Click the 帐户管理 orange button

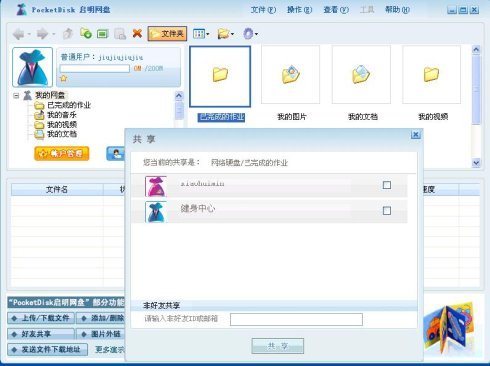[x=62, y=154]
